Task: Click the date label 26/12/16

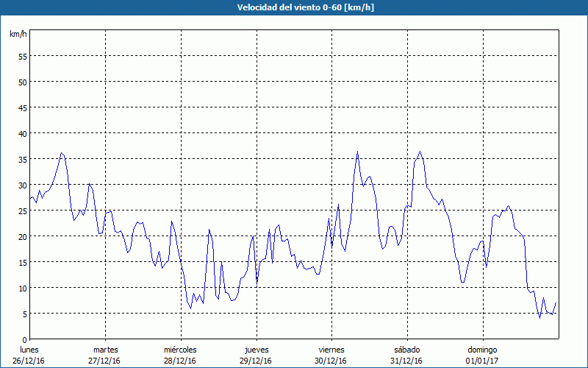Action: point(29,361)
